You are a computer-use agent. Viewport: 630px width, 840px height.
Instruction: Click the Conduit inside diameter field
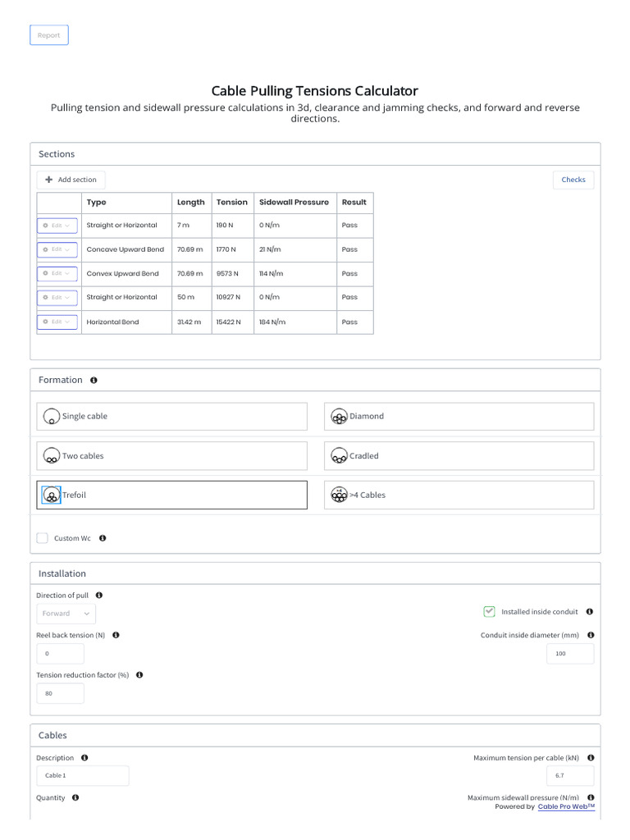coord(570,654)
